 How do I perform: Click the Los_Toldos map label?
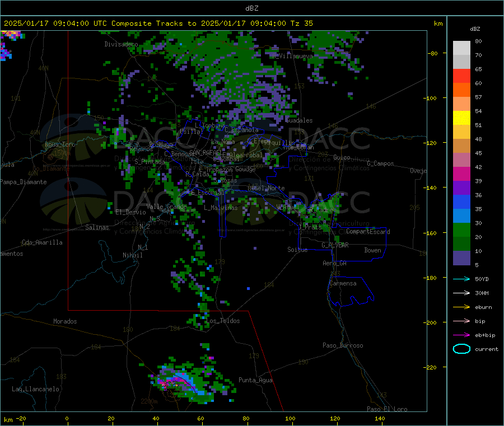pos(223,321)
